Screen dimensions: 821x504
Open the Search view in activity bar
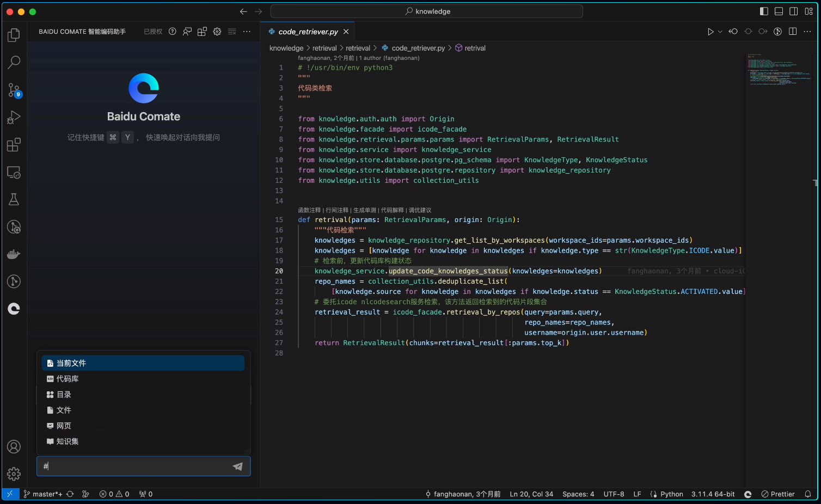(14, 62)
